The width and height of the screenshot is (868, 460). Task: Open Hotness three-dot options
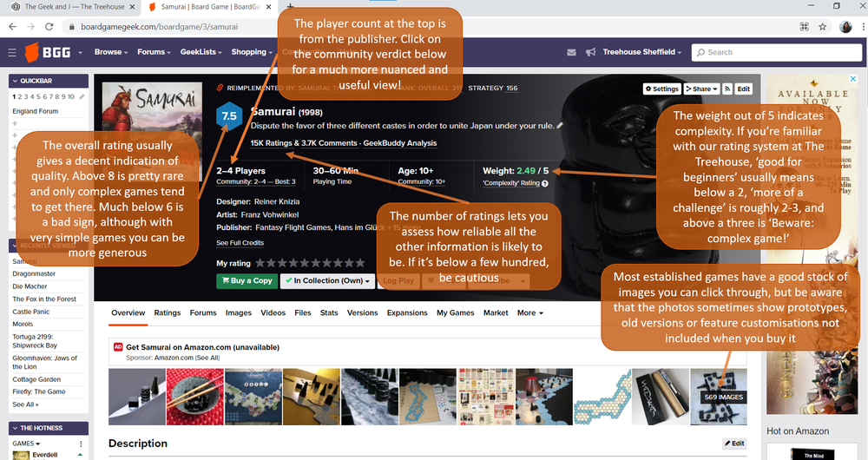point(81,444)
